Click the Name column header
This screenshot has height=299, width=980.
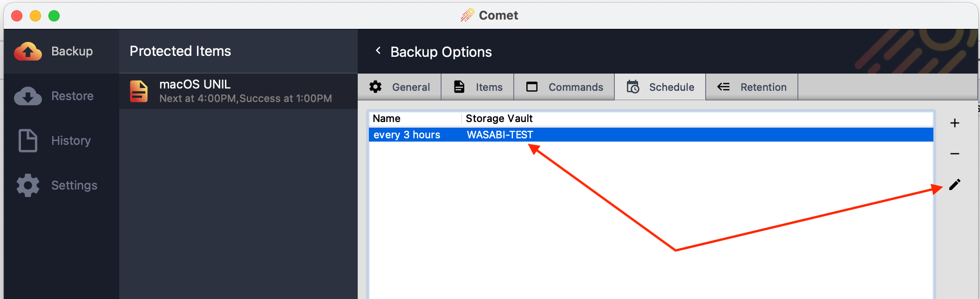[387, 119]
